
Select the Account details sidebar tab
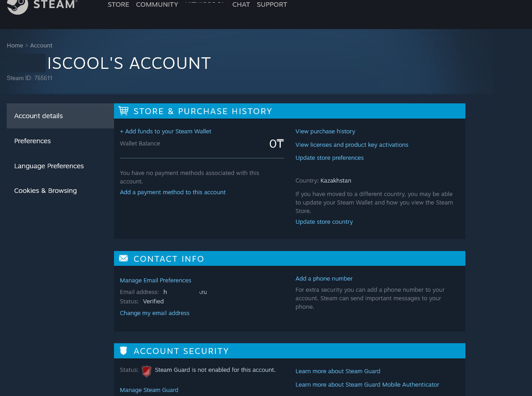60,116
